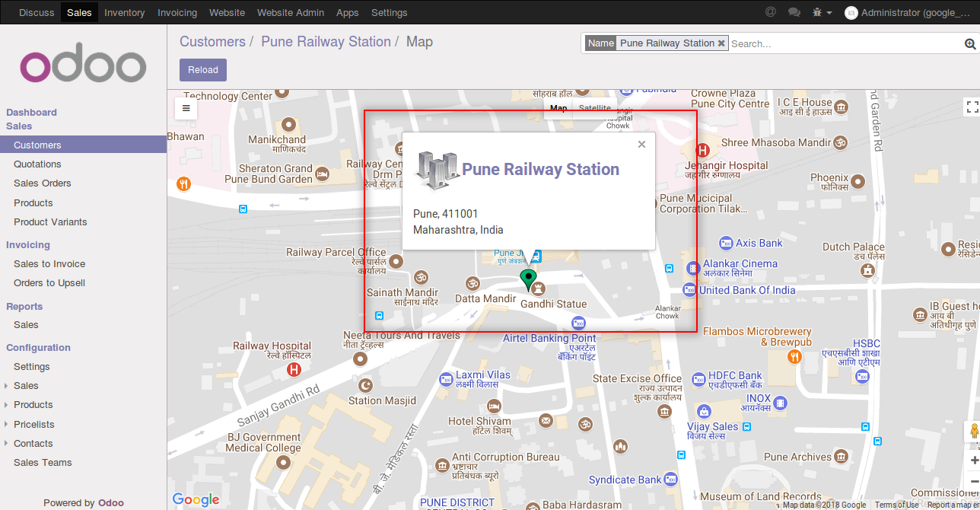Screen dimensions: 980x510
Task: Open the Website menu
Action: (227, 12)
